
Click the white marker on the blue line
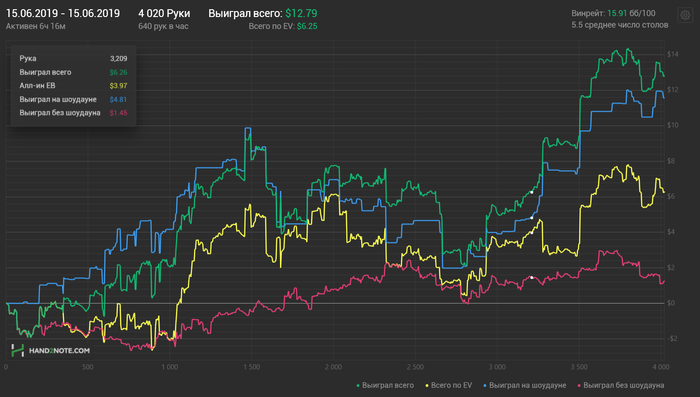532,217
